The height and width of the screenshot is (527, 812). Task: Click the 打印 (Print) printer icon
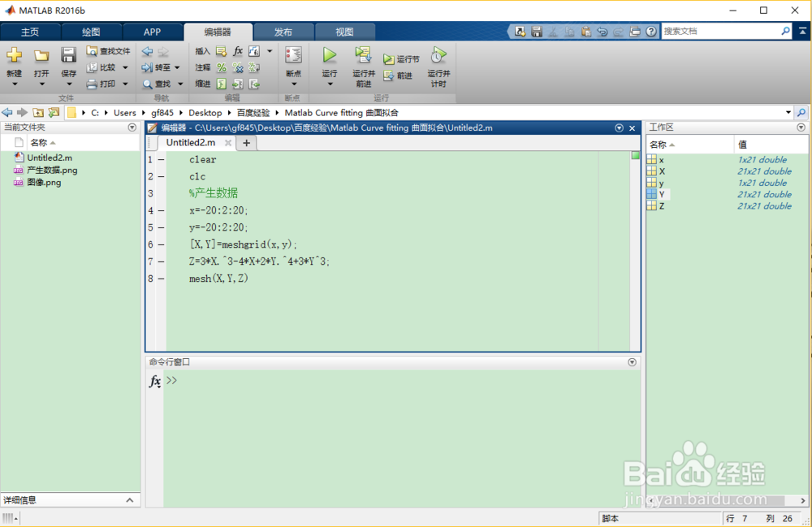92,84
